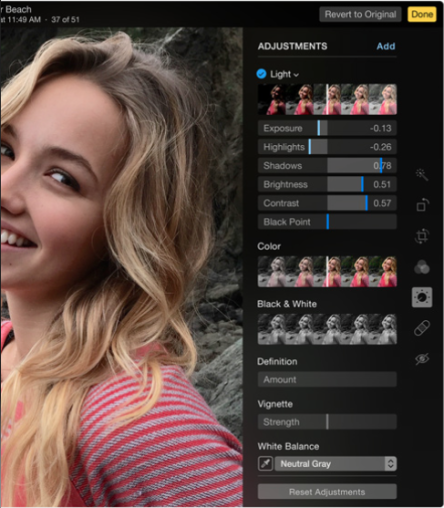Click the Contrast slider bar

point(327,203)
